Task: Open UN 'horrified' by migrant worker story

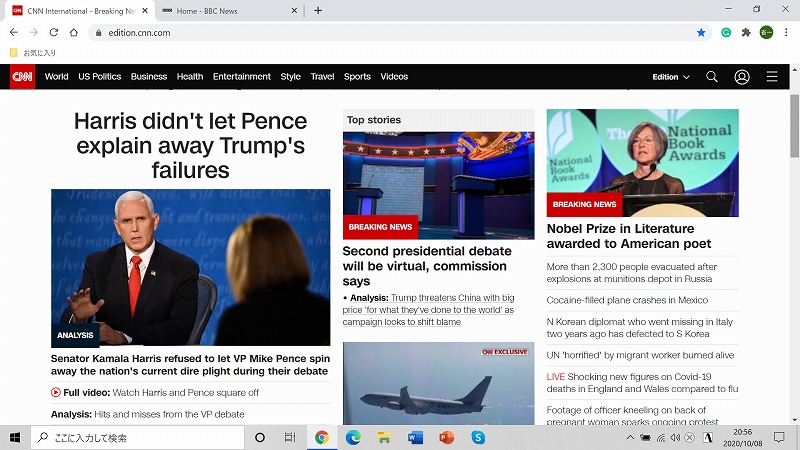Action: coord(640,355)
